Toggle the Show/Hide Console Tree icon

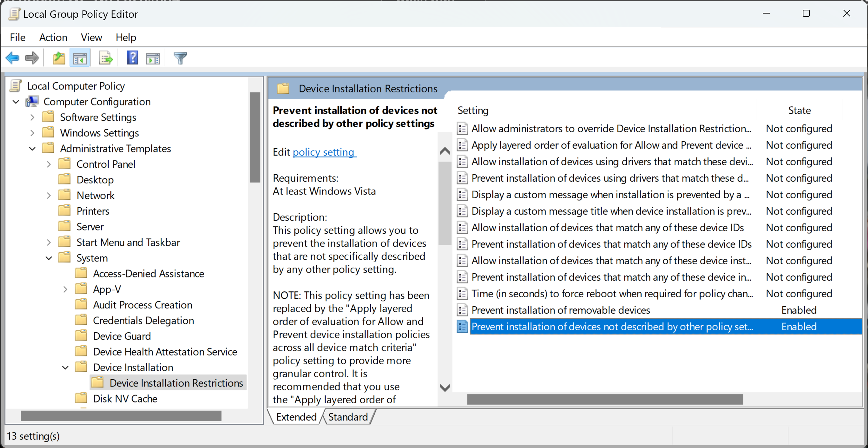click(80, 58)
